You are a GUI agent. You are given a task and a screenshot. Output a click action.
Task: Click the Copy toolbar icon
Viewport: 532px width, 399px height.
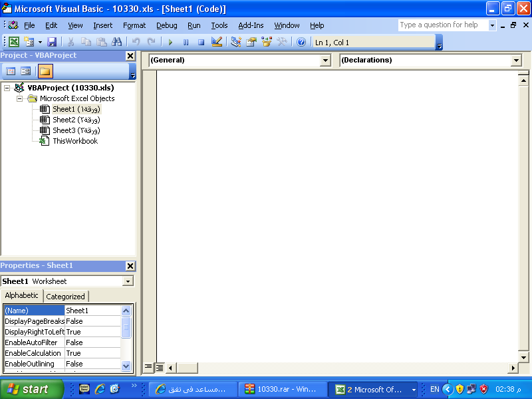click(x=86, y=42)
